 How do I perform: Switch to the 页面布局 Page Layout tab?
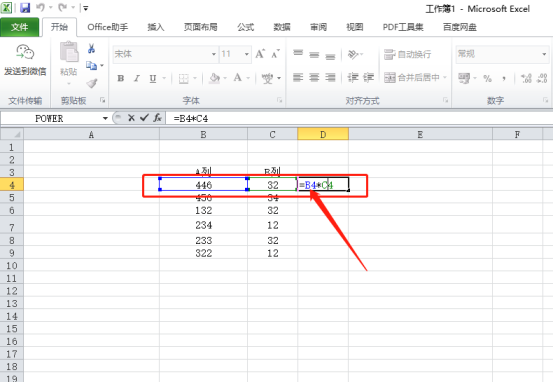click(200, 27)
